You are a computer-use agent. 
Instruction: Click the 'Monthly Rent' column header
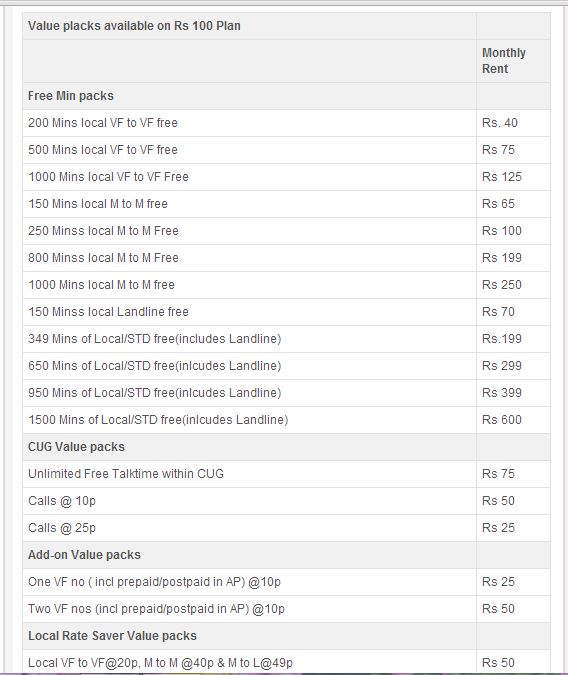click(x=503, y=61)
